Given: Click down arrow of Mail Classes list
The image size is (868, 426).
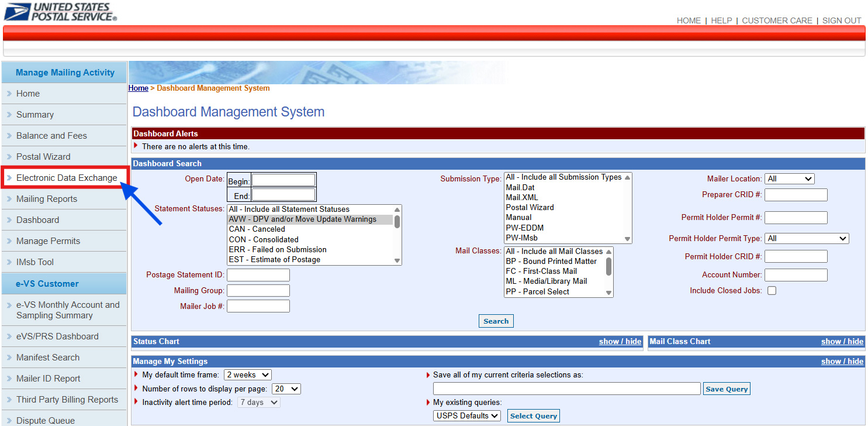Looking at the screenshot, I should (608, 293).
